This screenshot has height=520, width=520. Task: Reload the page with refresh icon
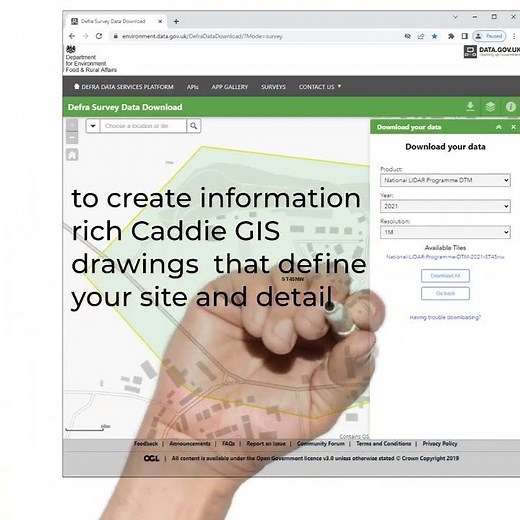(99, 36)
